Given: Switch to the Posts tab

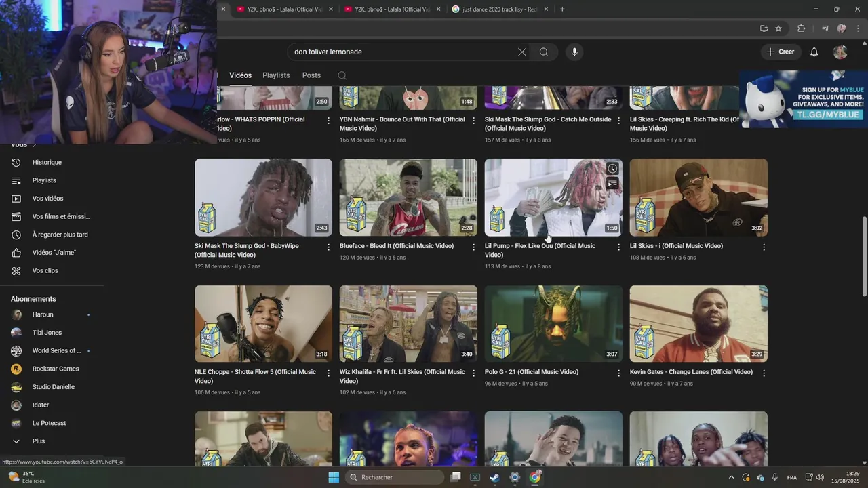Looking at the screenshot, I should (x=311, y=75).
